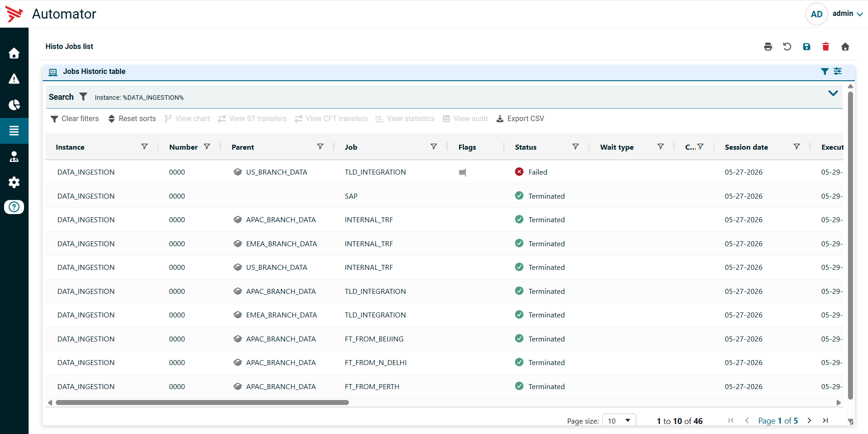The width and height of the screenshot is (868, 434).
Task: Open the user administration sidebar icon
Action: coord(14,156)
